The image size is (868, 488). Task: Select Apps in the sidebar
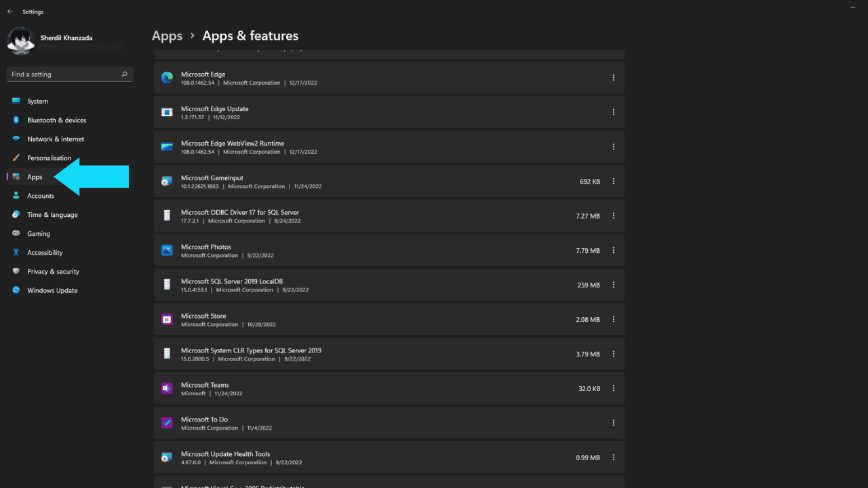point(70,177)
